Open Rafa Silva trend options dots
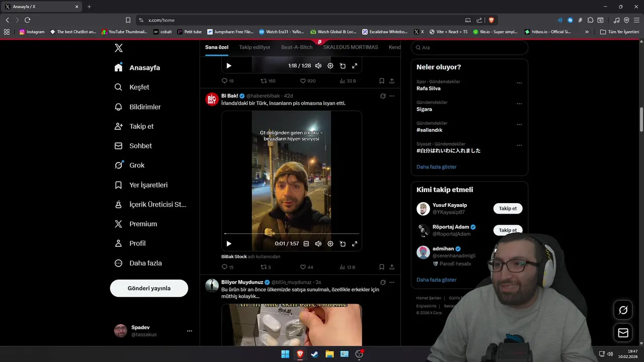Screen dimensions: 644x362 coord(519,83)
